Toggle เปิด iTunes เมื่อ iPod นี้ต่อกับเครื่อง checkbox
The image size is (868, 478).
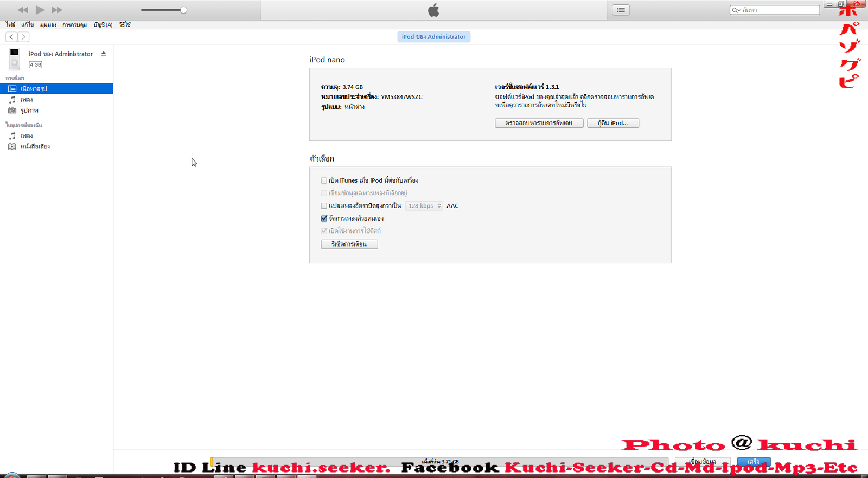click(x=324, y=180)
